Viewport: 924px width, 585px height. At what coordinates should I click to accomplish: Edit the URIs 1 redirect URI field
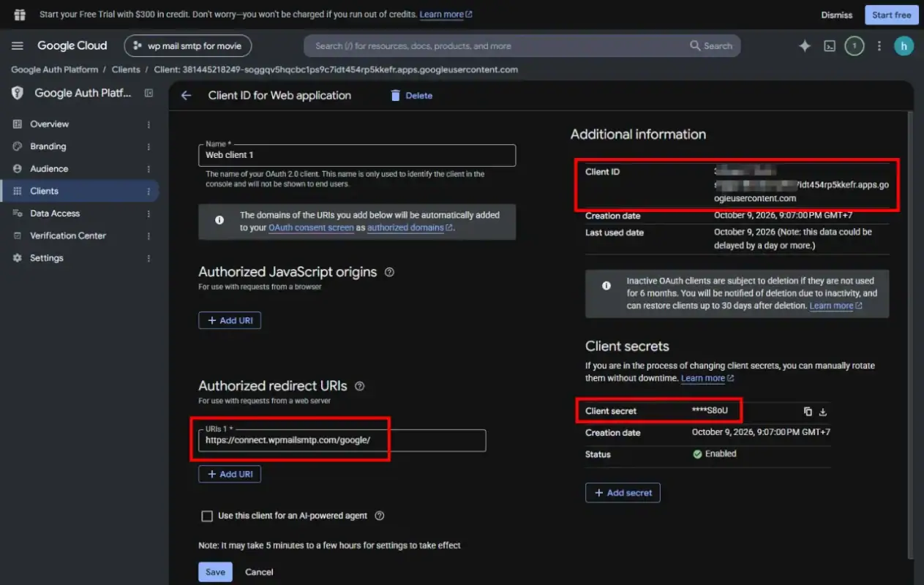pos(342,440)
